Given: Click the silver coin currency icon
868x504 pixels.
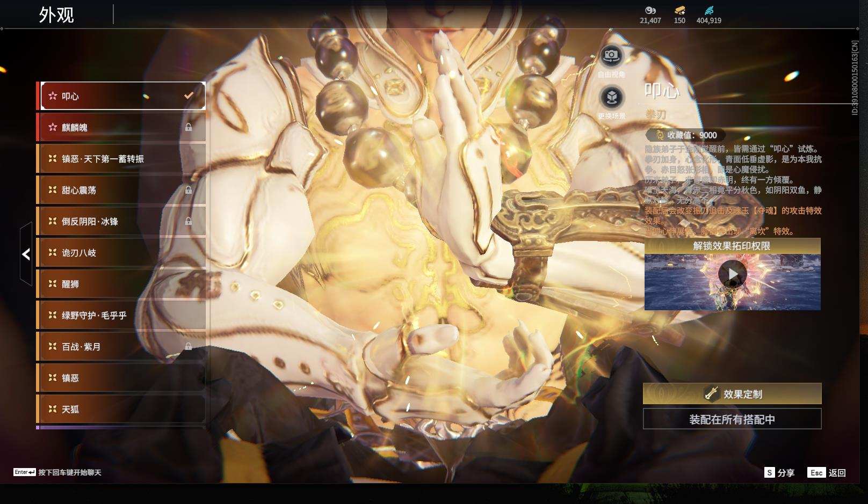Looking at the screenshot, I should [x=650, y=10].
